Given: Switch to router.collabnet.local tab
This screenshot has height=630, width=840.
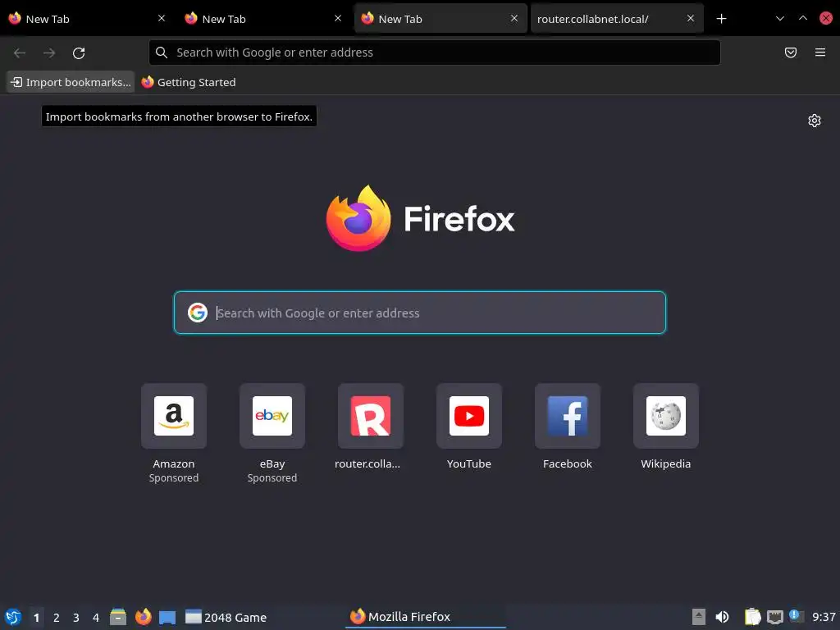Looking at the screenshot, I should [616, 19].
